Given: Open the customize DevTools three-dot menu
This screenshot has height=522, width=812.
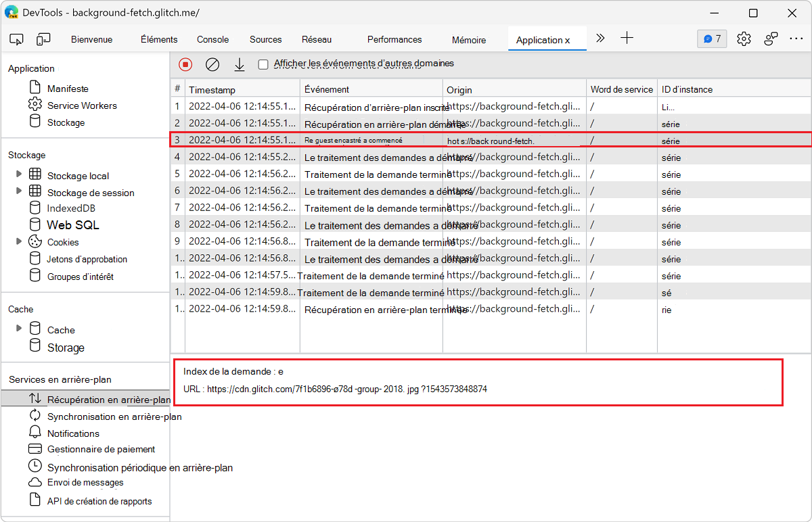Looking at the screenshot, I should pos(796,39).
